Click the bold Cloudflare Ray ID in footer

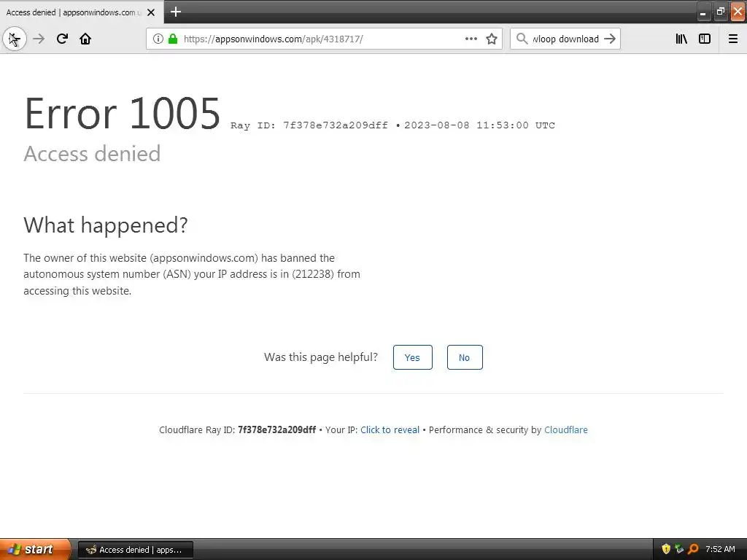click(x=276, y=430)
